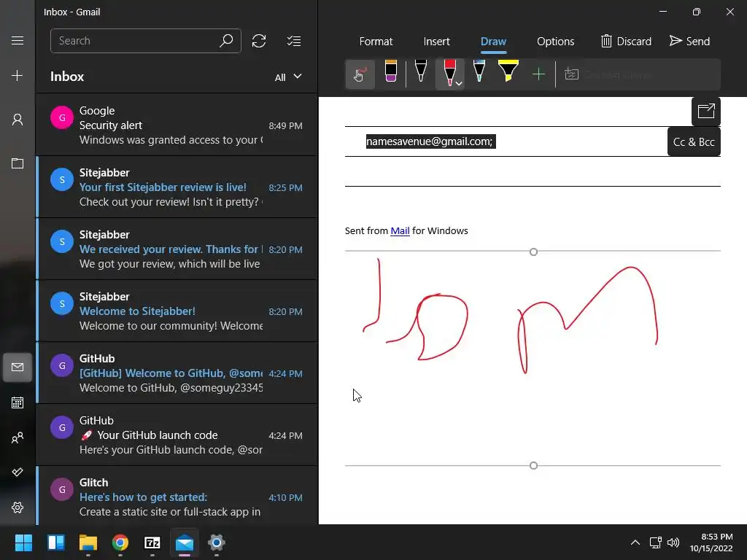Open the Format tab
This screenshot has width=747, height=560.
tap(376, 42)
